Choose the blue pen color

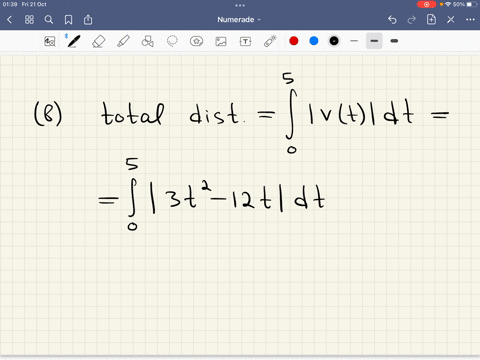click(x=314, y=41)
